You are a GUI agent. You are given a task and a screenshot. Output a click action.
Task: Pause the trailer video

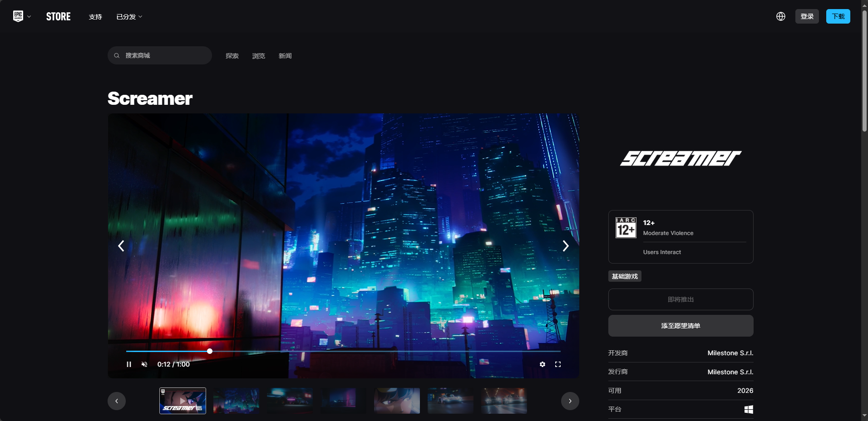[x=129, y=364]
